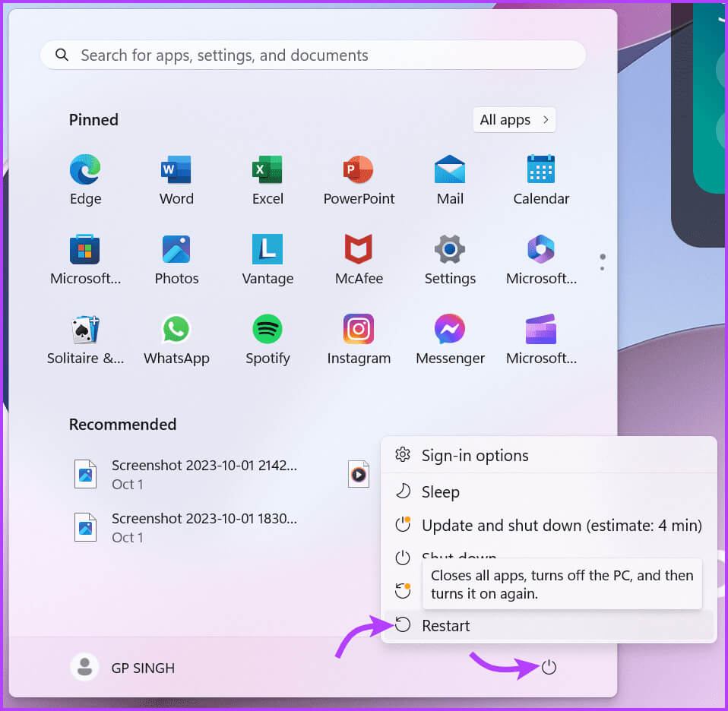Launch the Photos app
This screenshot has width=728, height=711.
(176, 259)
